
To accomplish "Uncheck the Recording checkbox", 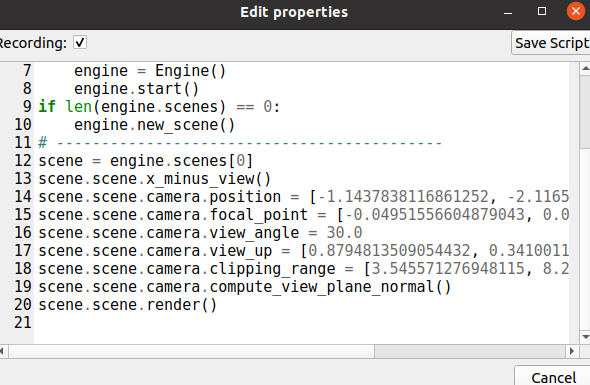I will (x=80, y=42).
